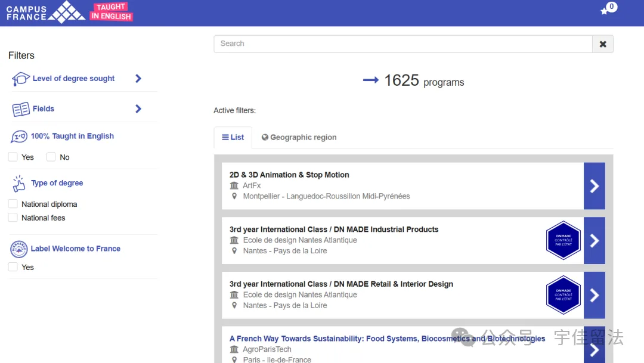Click Montpellier - Languedoc-Roussillon Midi-Pyrénées location
The width and height of the screenshot is (644, 363).
(x=327, y=196)
